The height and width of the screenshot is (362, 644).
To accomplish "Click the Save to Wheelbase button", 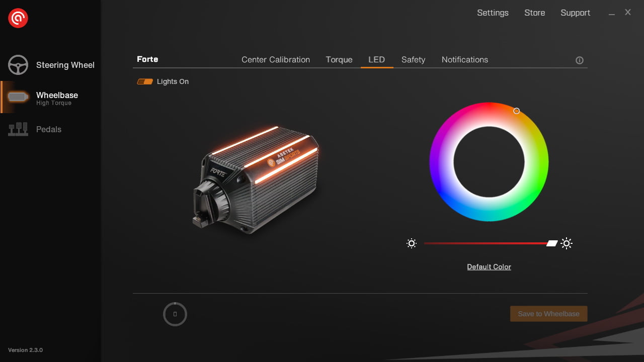I will [x=548, y=314].
